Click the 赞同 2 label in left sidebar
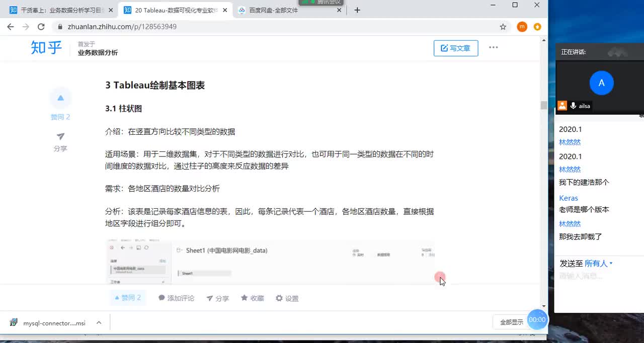Image resolution: width=644 pixels, height=343 pixels. tap(60, 117)
